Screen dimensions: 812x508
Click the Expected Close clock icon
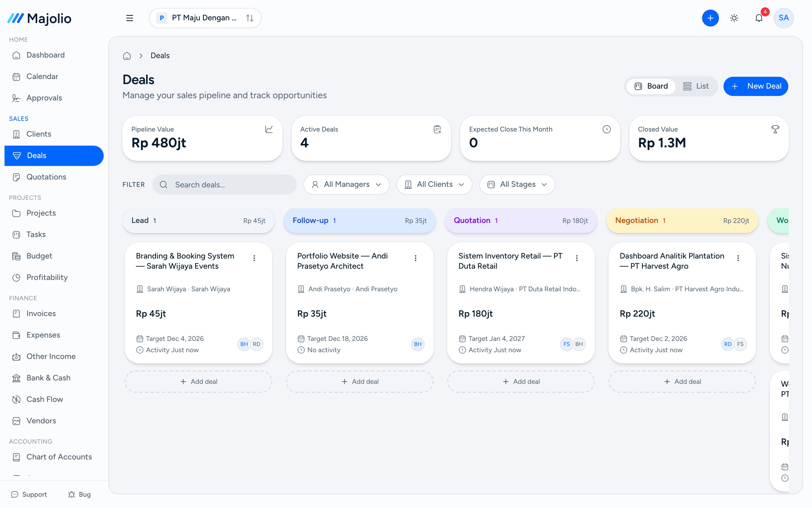coord(606,129)
